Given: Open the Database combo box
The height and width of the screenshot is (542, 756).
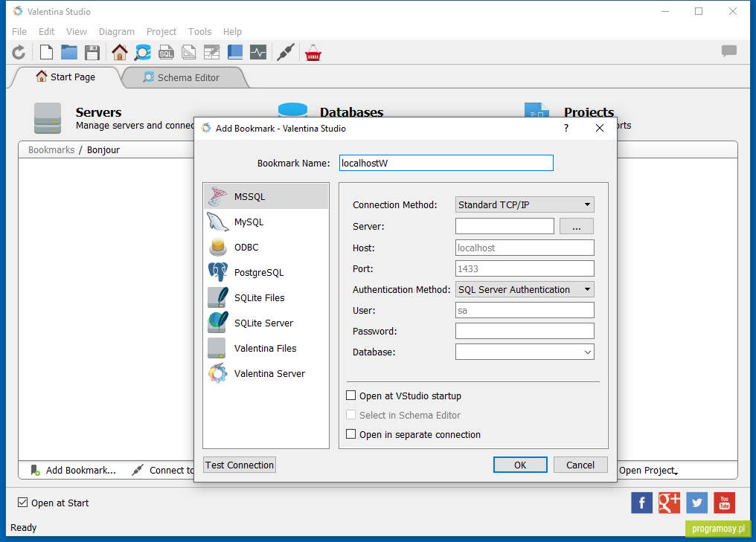Looking at the screenshot, I should 525,352.
